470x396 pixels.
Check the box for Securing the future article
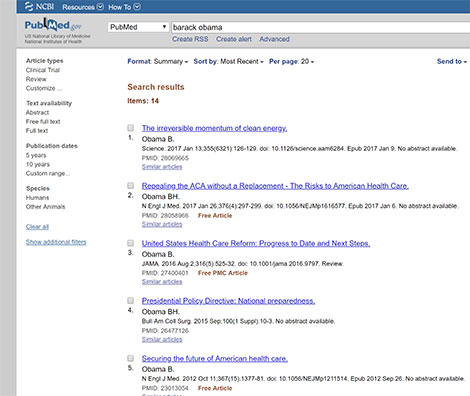131,358
